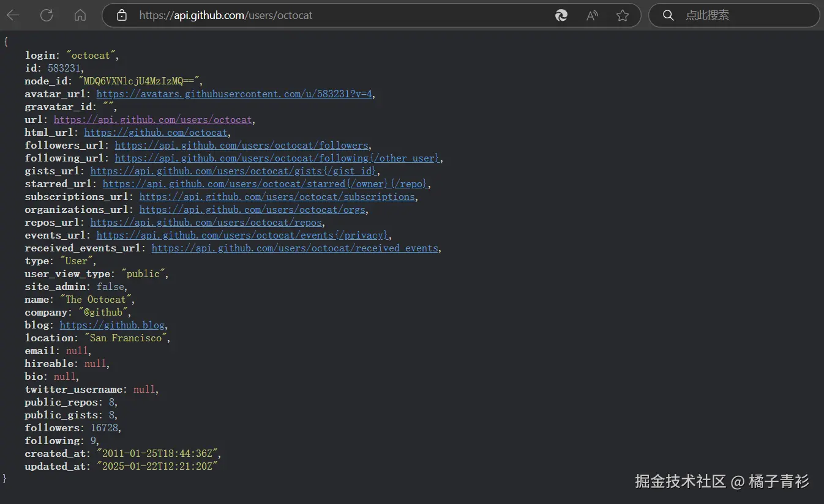The width and height of the screenshot is (824, 504).
Task: Click the bio null value
Action: 65,377
